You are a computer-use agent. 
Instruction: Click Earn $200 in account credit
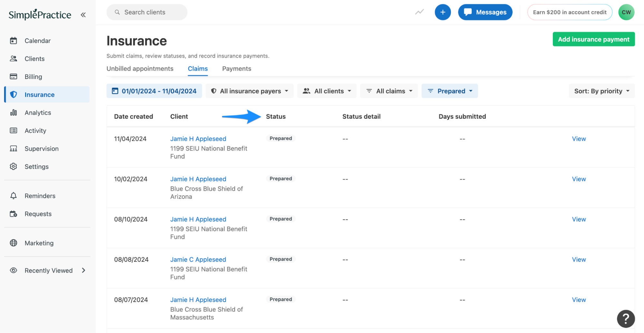[x=569, y=12]
